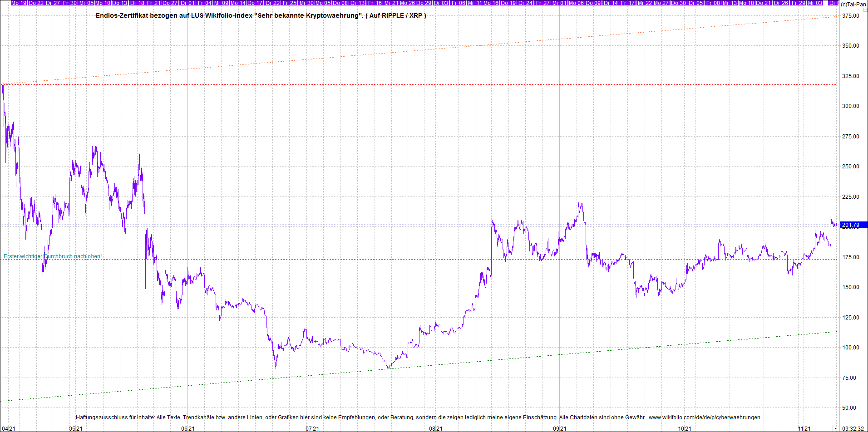Select the 04'21 month marker on bottom axis
This screenshot has width=868, height=432.
click(8, 428)
